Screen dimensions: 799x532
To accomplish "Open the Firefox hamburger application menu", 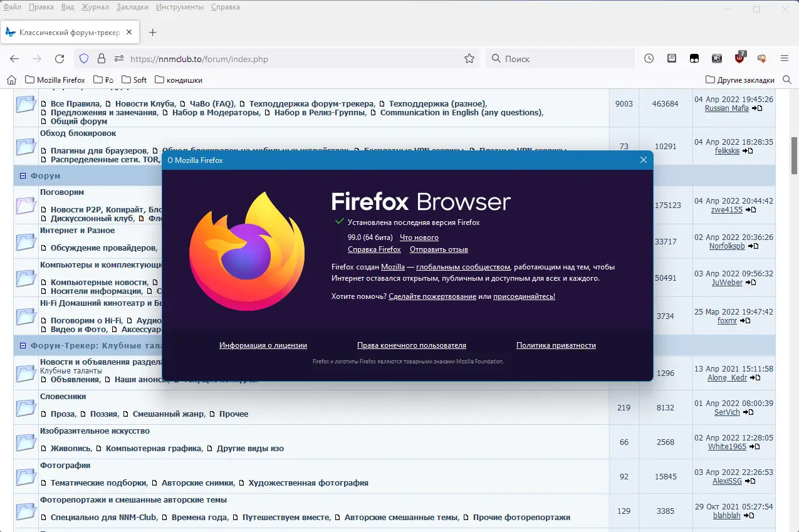I will (785, 58).
